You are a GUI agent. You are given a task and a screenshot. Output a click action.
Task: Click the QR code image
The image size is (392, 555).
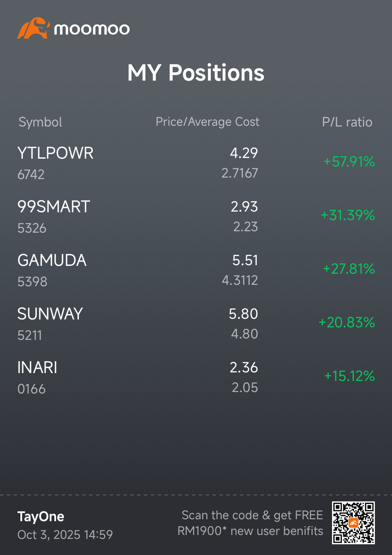[353, 523]
